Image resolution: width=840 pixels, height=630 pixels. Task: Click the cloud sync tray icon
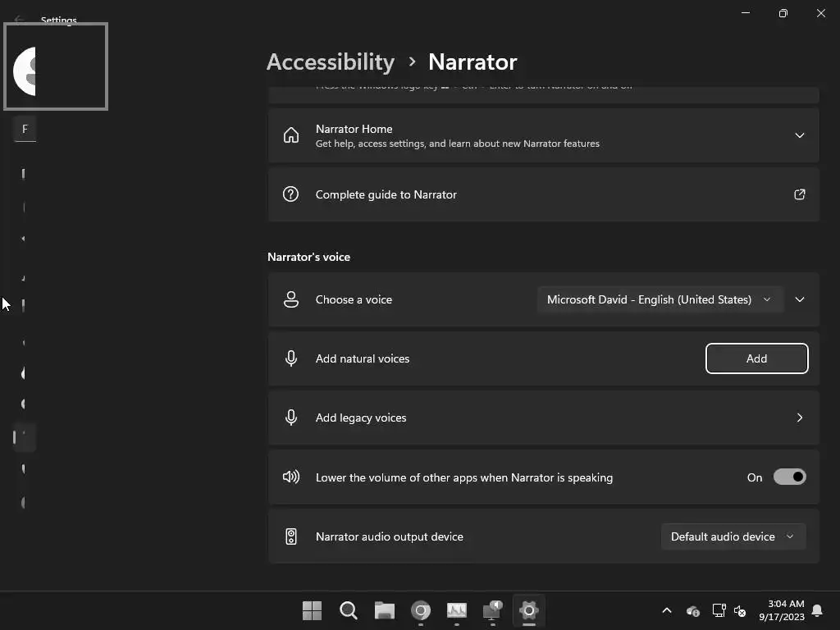pyautogui.click(x=692, y=610)
